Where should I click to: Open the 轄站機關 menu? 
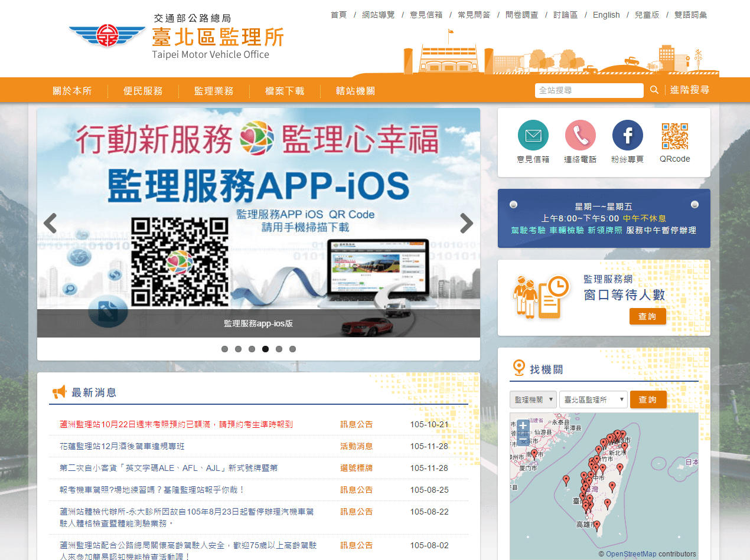[356, 91]
